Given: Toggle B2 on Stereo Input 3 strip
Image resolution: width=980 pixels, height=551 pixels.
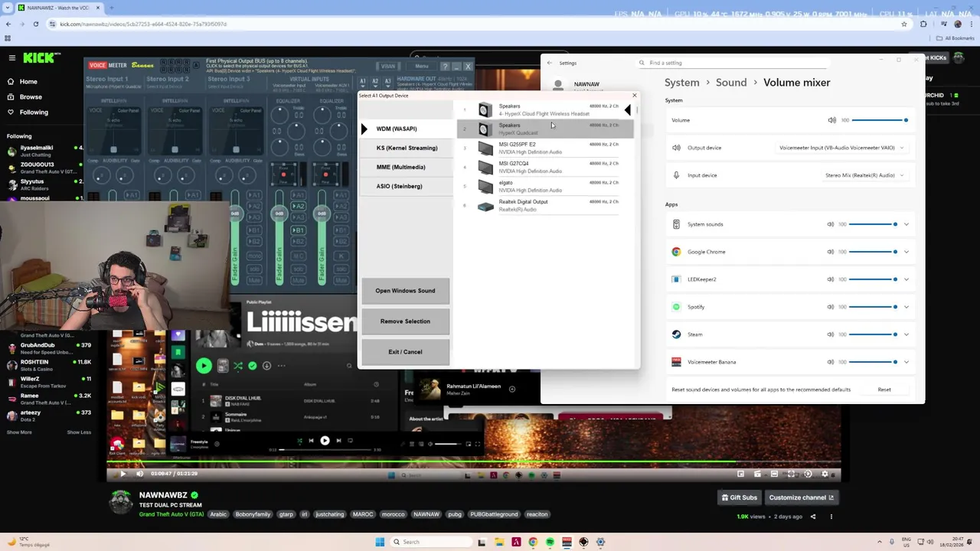Looking at the screenshot, I should 254,243.
